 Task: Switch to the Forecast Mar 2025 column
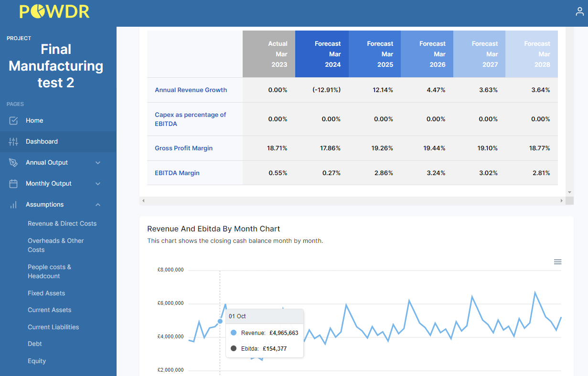point(374,54)
